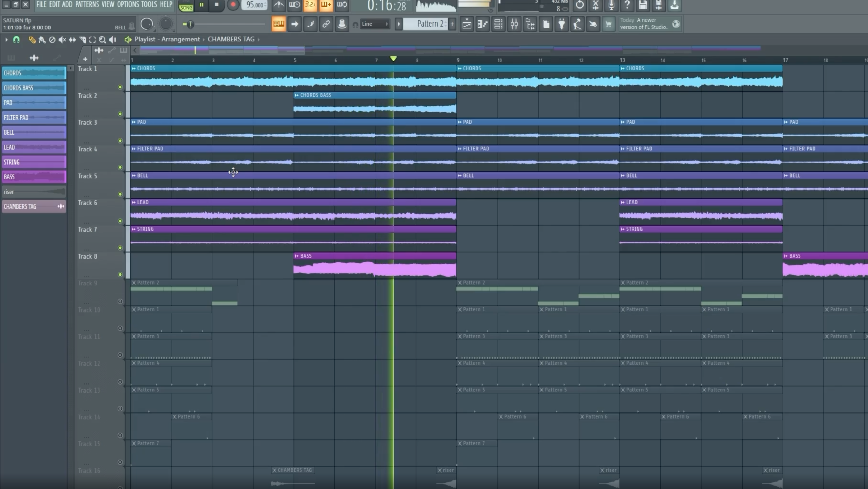Select the Delete tool
The height and width of the screenshot is (489, 868).
click(52, 40)
